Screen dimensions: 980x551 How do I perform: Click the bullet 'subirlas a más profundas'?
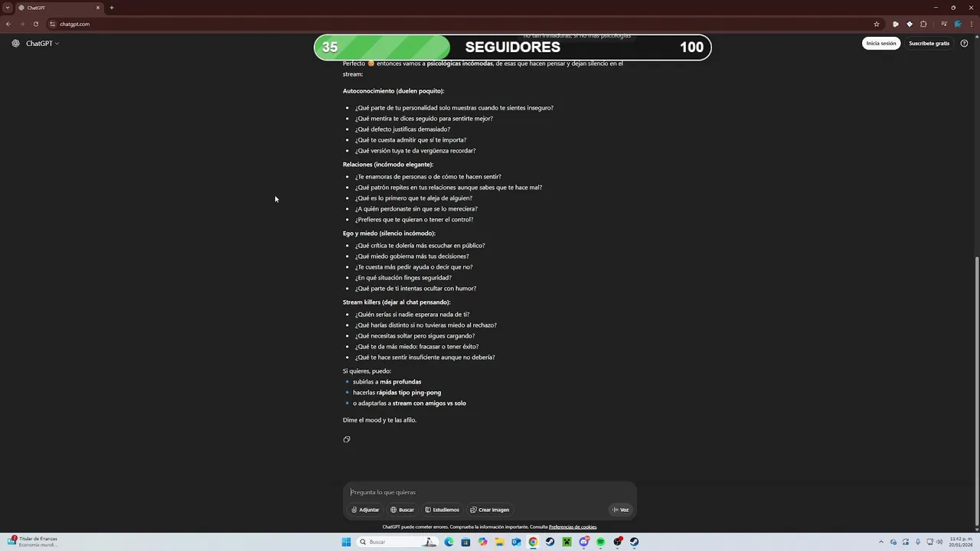click(x=387, y=382)
